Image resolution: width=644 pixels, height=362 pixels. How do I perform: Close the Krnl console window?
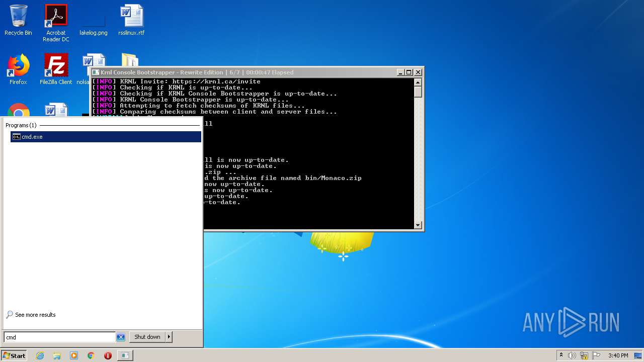(418, 72)
